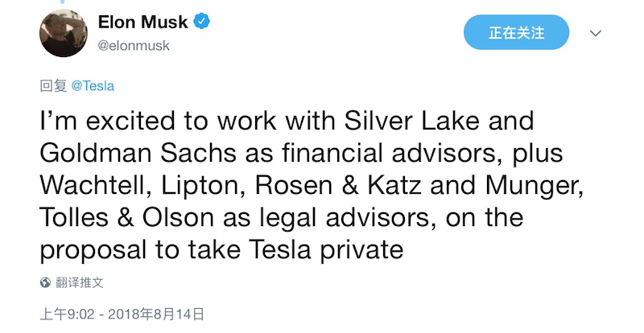Image resolution: width=644 pixels, height=333 pixels.
Task: Click the @elonmusk handle
Action: [134, 46]
